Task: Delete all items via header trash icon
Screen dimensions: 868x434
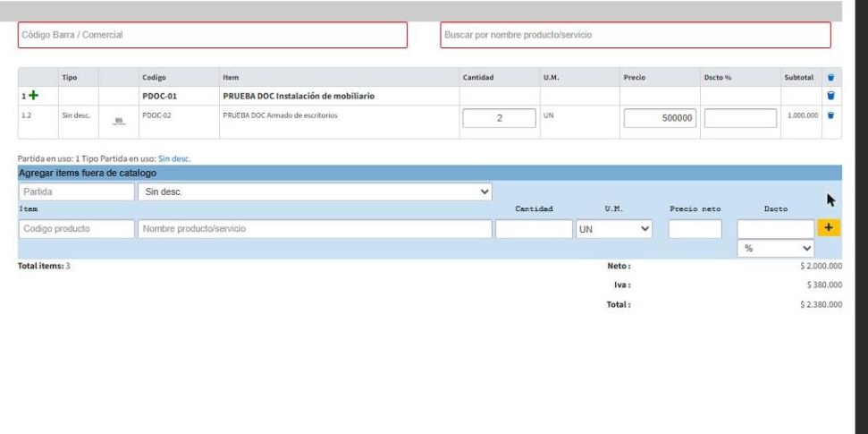Action: point(830,78)
